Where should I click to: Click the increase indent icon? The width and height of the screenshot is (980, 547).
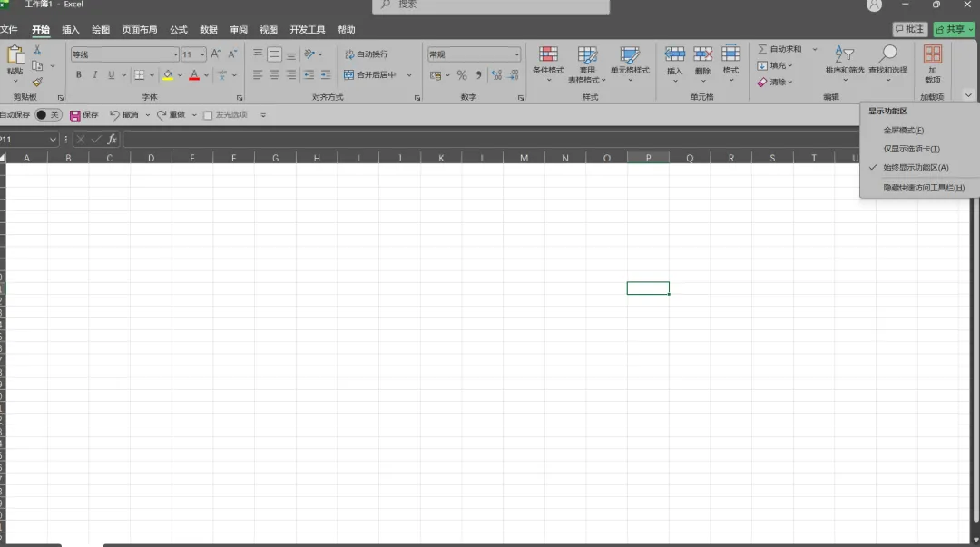click(326, 75)
